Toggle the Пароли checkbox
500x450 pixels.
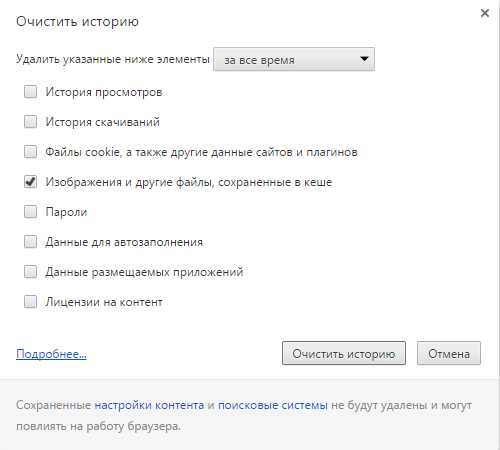tap(30, 212)
